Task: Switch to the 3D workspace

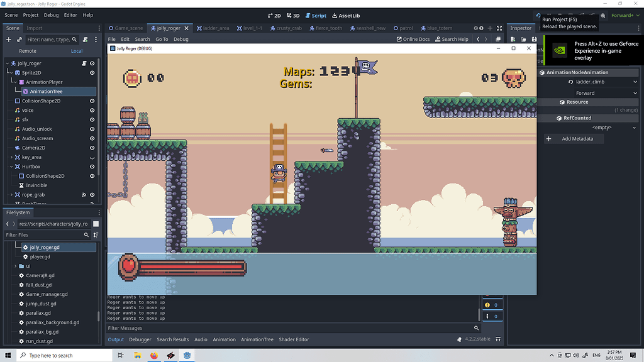Action: click(292, 16)
